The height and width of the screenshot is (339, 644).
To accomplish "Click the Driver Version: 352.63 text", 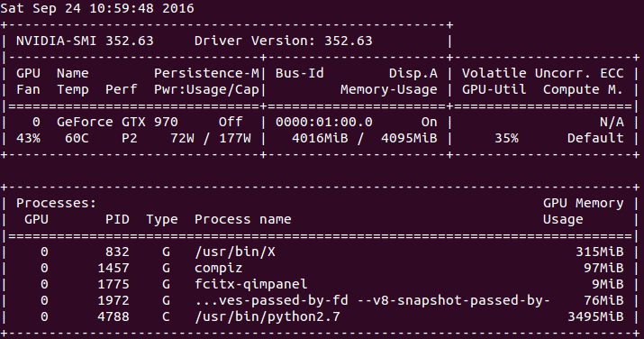I will tap(284, 41).
